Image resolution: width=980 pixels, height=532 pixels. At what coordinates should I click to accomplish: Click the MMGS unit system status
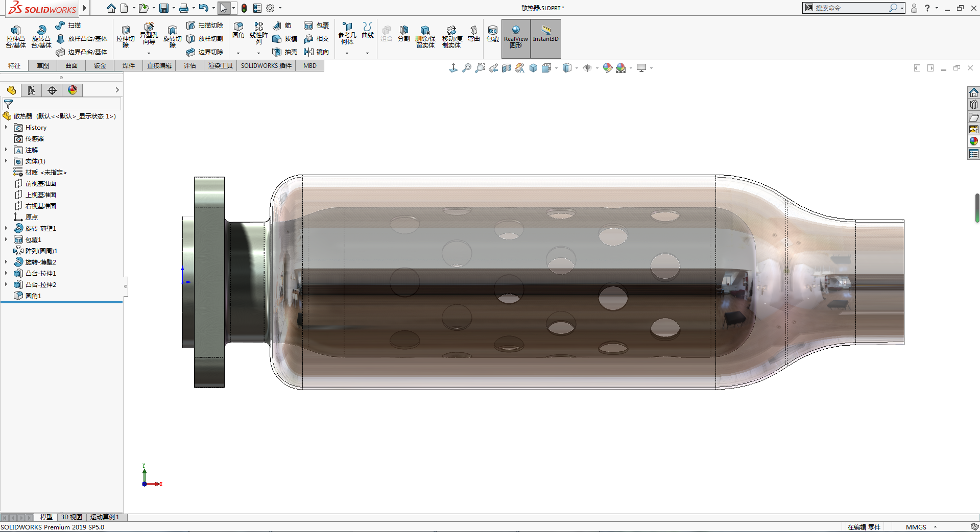coord(916,527)
